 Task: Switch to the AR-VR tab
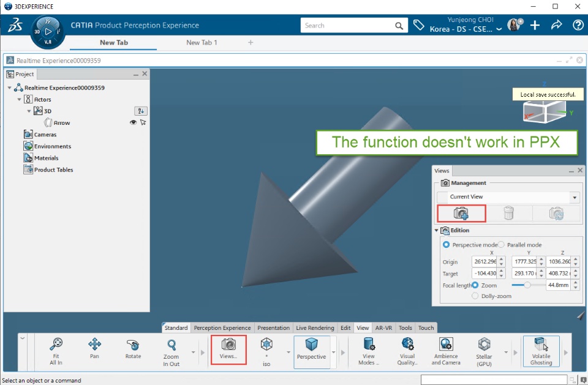383,327
